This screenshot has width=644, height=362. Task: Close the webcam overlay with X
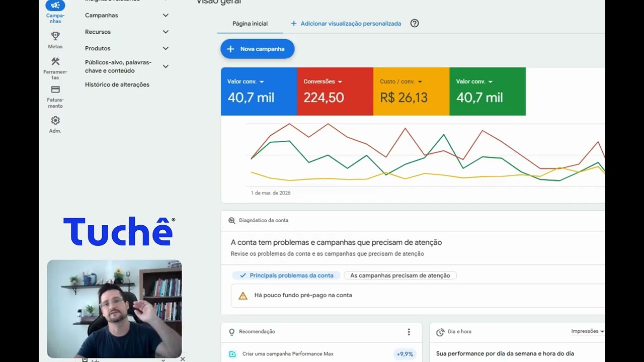183,359
